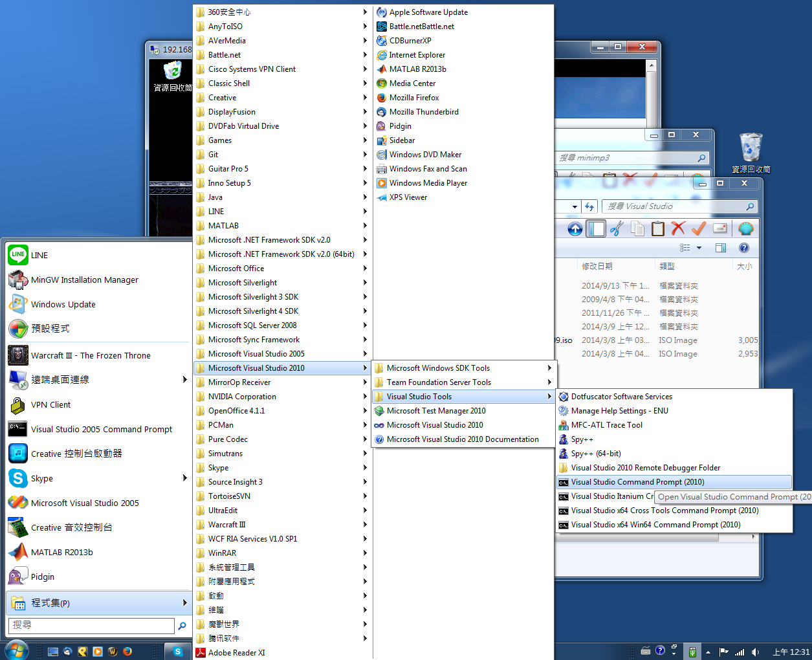Viewport: 812px width, 660px height.
Task: Expand 遠端桌面連線 jump list arrow
Action: pyautogui.click(x=184, y=380)
